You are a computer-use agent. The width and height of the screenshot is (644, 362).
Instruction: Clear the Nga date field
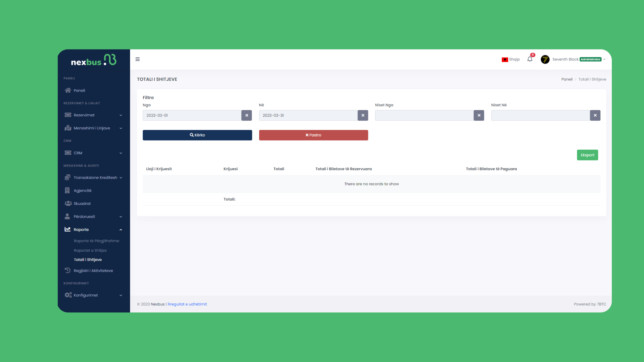[247, 115]
